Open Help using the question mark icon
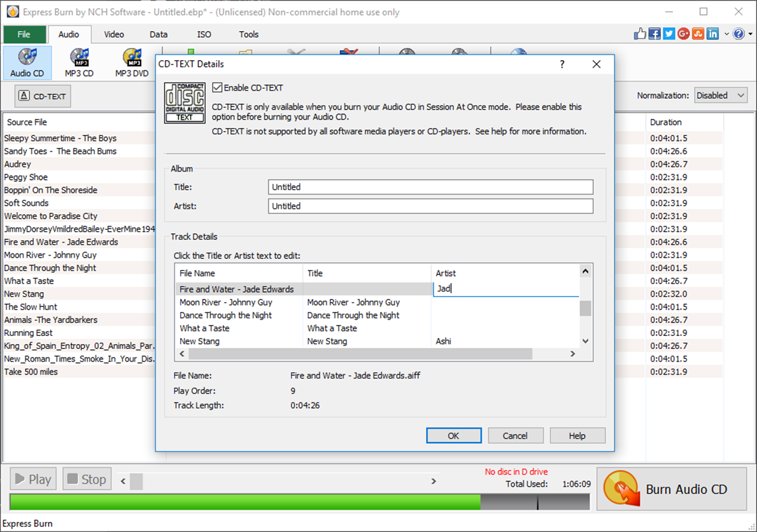The width and height of the screenshot is (757, 532). click(739, 33)
